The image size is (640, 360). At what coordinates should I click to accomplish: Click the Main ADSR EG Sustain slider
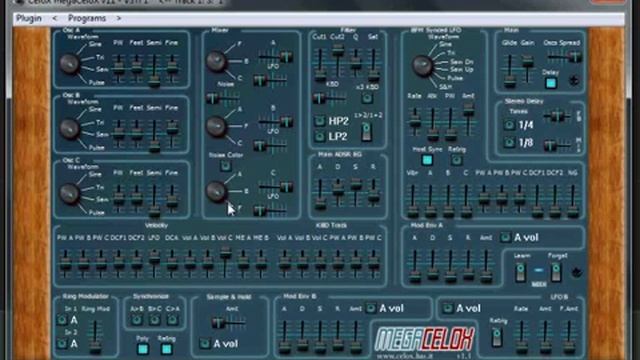[356, 192]
